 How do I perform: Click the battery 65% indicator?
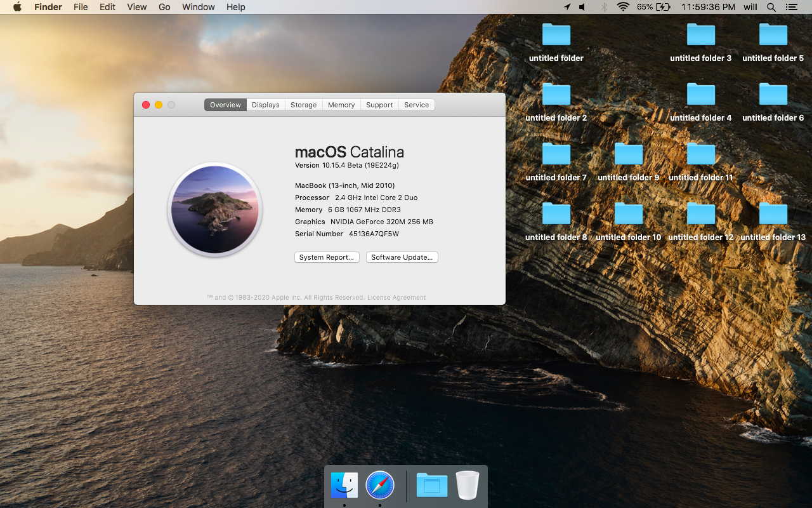(x=654, y=7)
